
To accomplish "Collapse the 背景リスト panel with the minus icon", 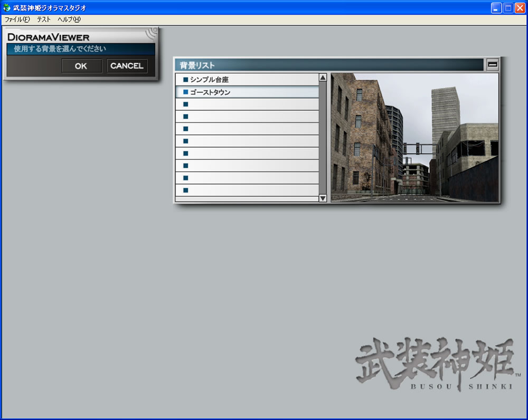I will 492,64.
